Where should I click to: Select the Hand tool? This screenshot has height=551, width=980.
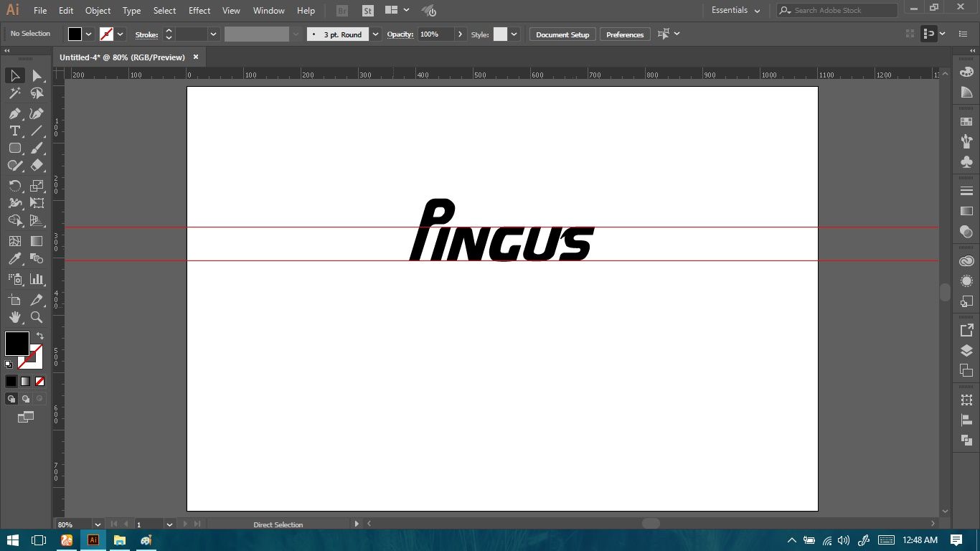point(14,317)
